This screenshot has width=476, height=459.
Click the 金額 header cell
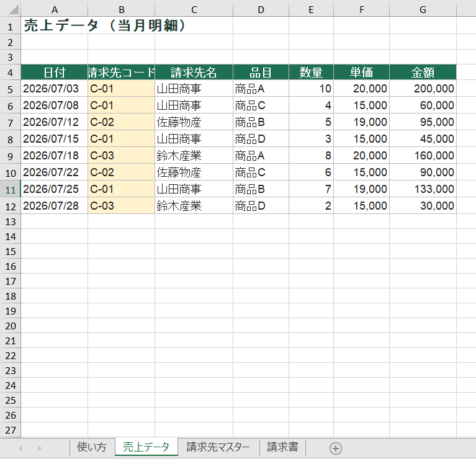pos(423,72)
